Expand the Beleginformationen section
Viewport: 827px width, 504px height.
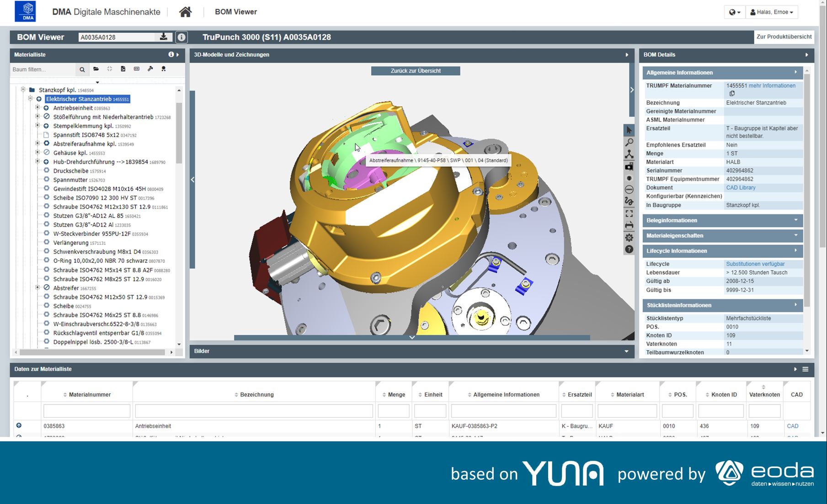795,220
